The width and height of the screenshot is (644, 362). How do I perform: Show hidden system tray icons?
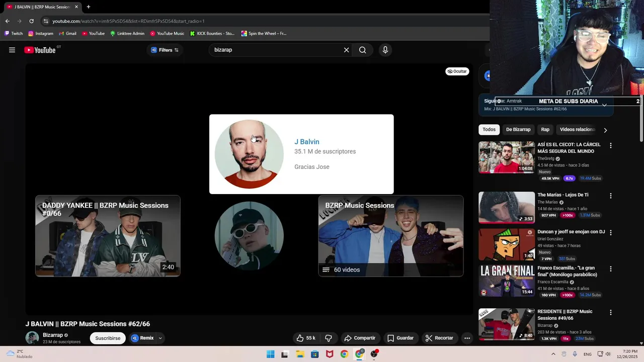point(553,354)
